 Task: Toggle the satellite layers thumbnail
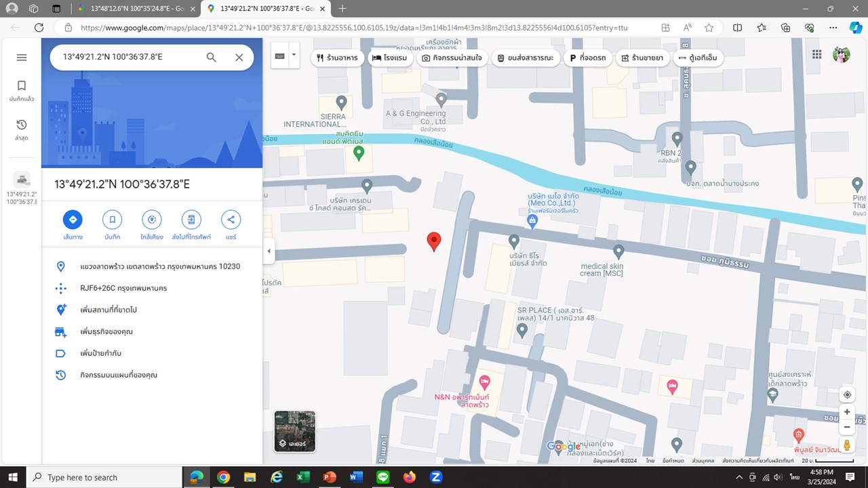pos(295,431)
